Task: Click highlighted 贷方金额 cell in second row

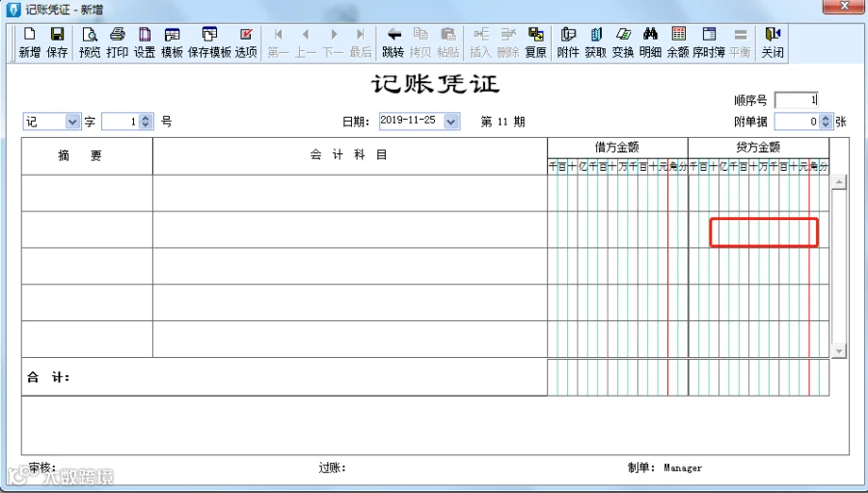Action: (764, 233)
